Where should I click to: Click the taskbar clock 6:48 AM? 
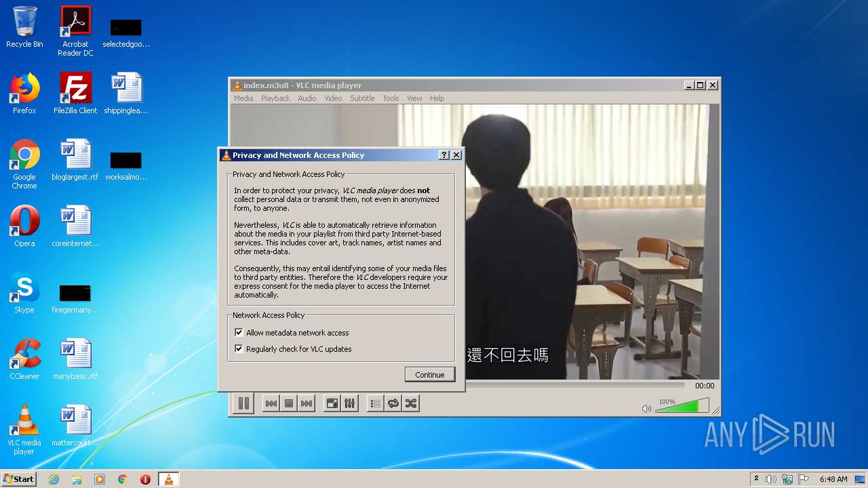(833, 479)
